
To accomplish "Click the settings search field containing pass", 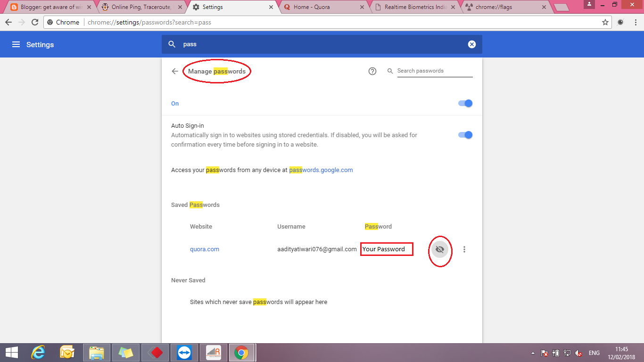I will pos(322,44).
